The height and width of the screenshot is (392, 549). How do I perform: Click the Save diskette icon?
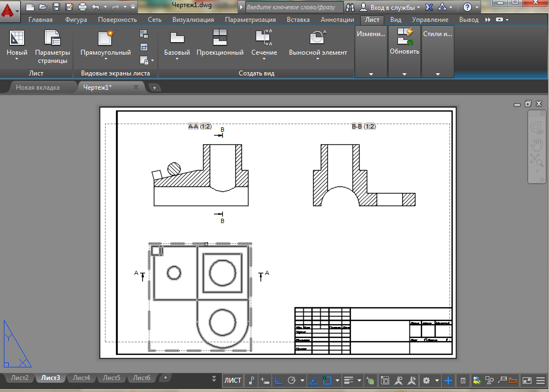[56, 7]
